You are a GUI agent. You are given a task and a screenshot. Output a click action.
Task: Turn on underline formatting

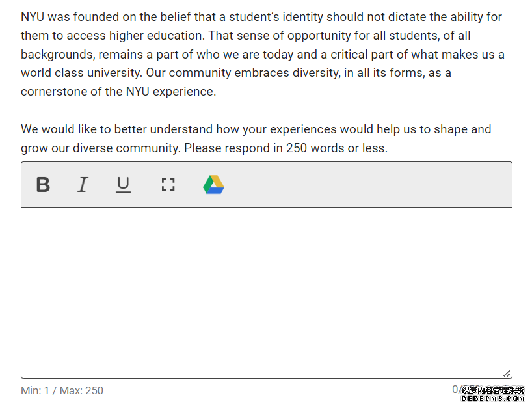pyautogui.click(x=123, y=185)
